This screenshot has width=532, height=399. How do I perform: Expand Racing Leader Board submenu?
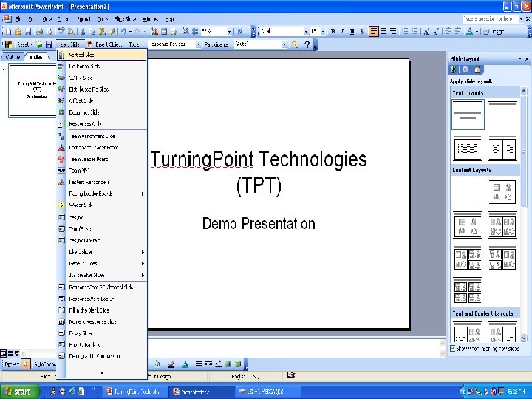(x=102, y=194)
